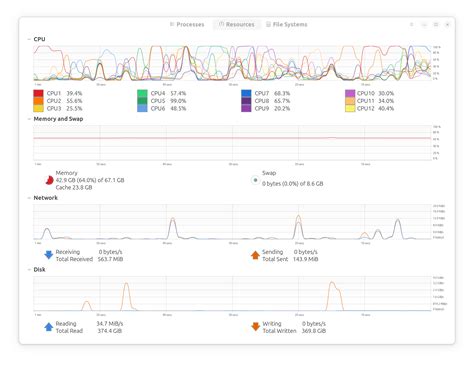Click the blue Reading up-arrow icon

coord(49,327)
